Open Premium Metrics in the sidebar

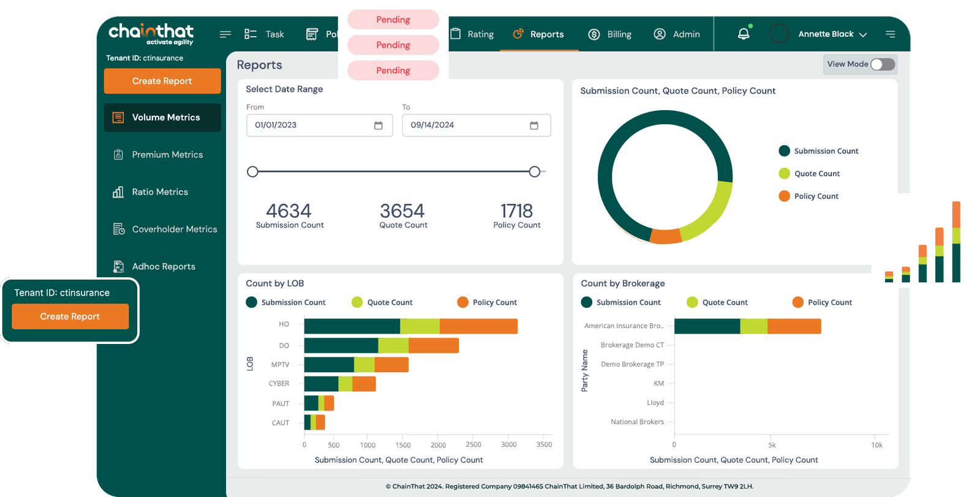point(167,155)
